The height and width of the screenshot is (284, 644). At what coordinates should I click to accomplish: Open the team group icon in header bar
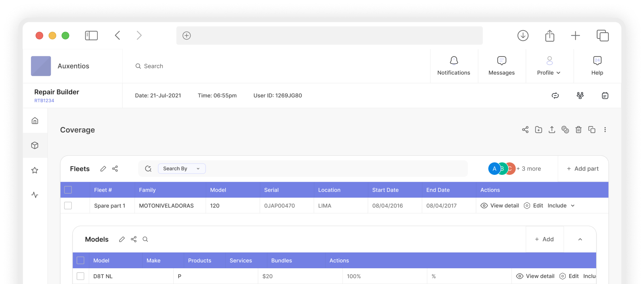[580, 96]
